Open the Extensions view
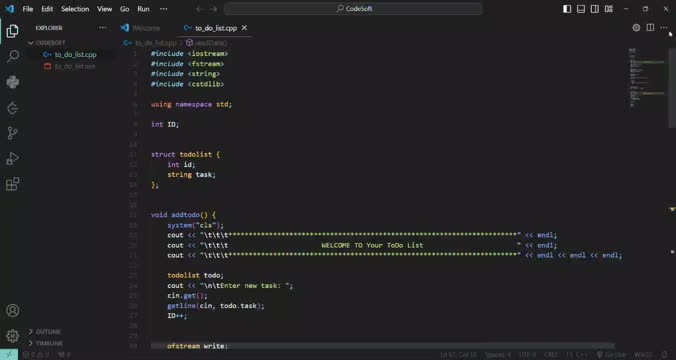The height and width of the screenshot is (360, 676). [13, 184]
